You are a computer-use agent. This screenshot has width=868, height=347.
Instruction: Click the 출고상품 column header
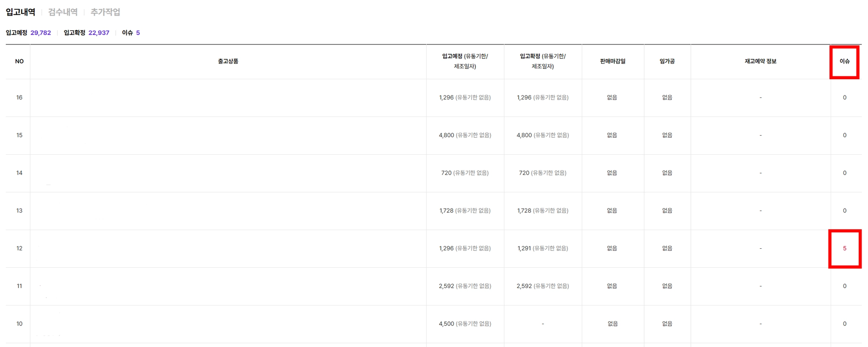coord(228,61)
